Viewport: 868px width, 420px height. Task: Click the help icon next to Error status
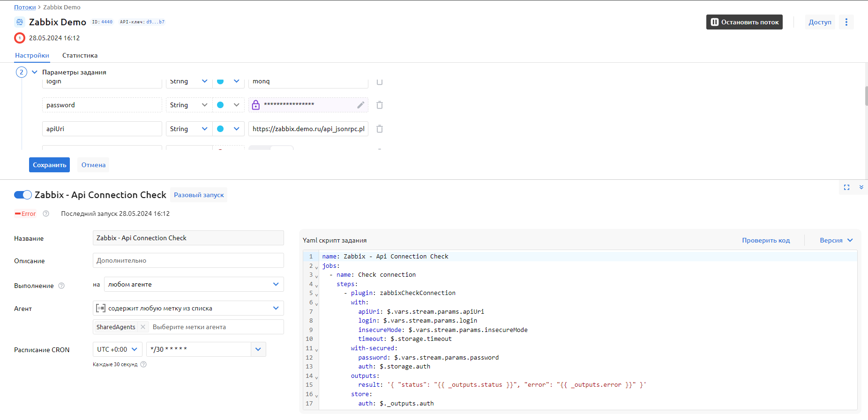coord(46,214)
